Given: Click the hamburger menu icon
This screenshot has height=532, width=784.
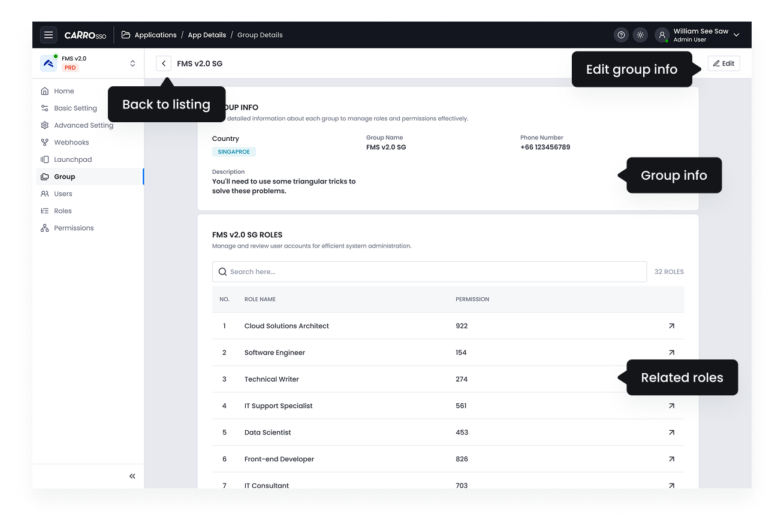Looking at the screenshot, I should click(x=49, y=35).
